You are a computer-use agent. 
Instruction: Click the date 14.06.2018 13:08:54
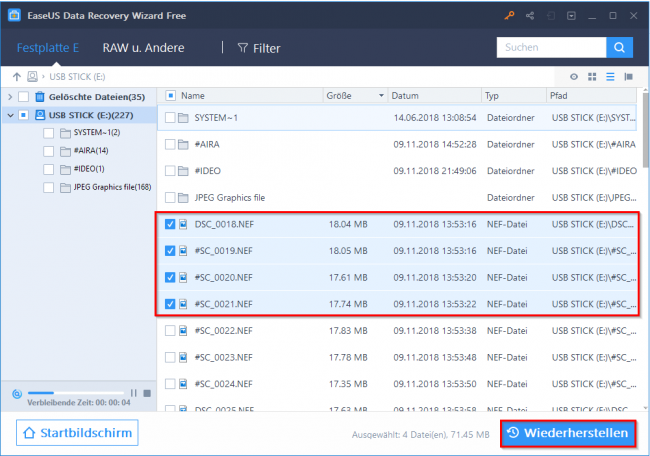[435, 118]
